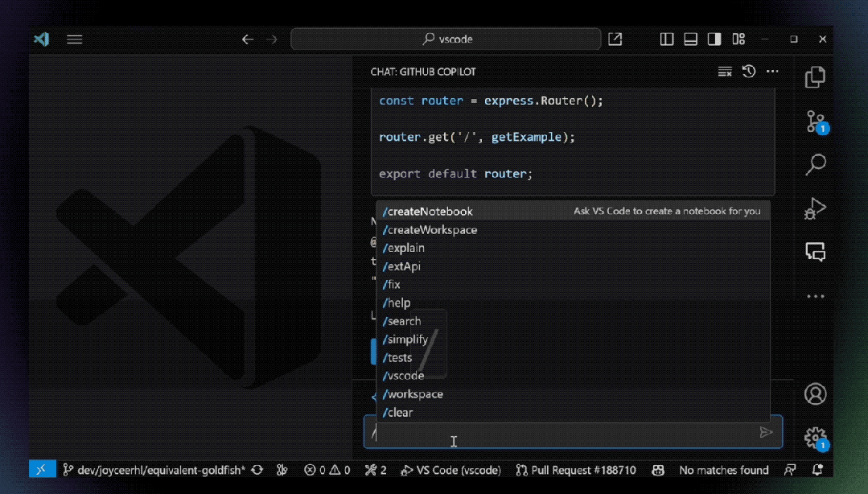868x494 pixels.
Task: Click status bar icon right of sync
Action: point(282,470)
